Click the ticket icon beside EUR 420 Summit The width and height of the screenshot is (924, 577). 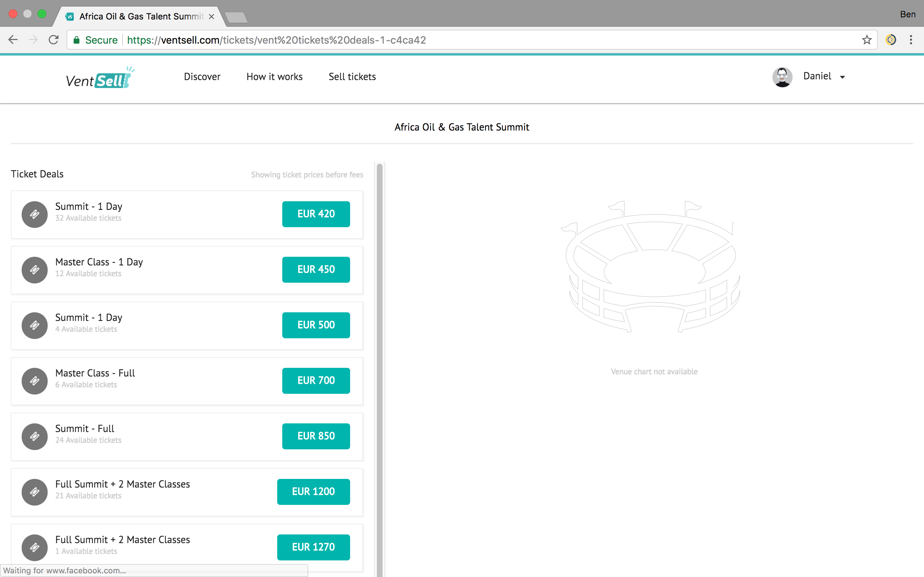pos(35,214)
